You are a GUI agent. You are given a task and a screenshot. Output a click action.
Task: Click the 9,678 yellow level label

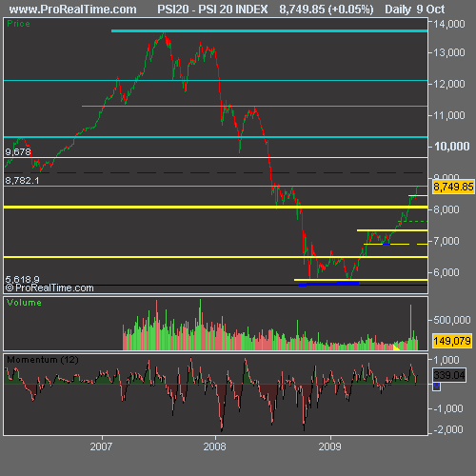point(18,151)
